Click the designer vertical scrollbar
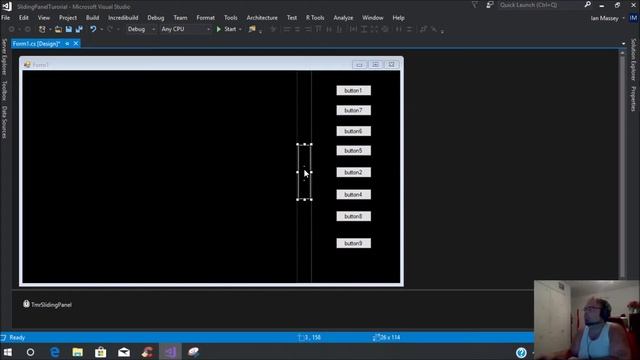This screenshot has width=640, height=360. coord(622,164)
